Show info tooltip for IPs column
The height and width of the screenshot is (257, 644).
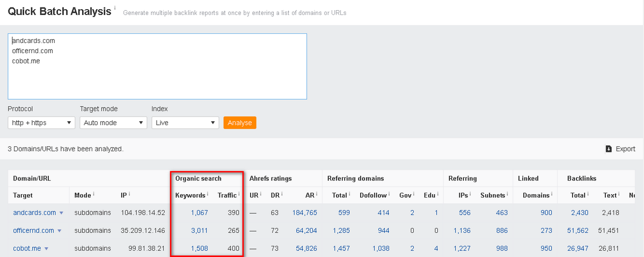click(471, 194)
